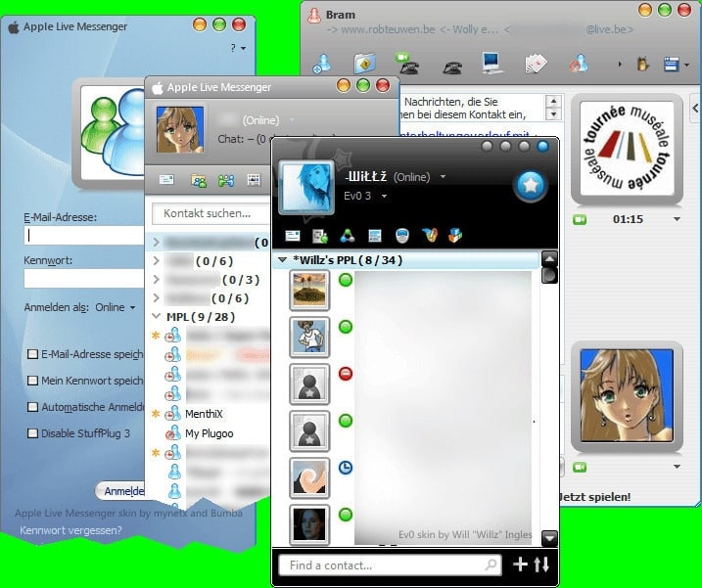Click Apple logo in login window title
The height and width of the screenshot is (588, 702).
pyautogui.click(x=14, y=26)
